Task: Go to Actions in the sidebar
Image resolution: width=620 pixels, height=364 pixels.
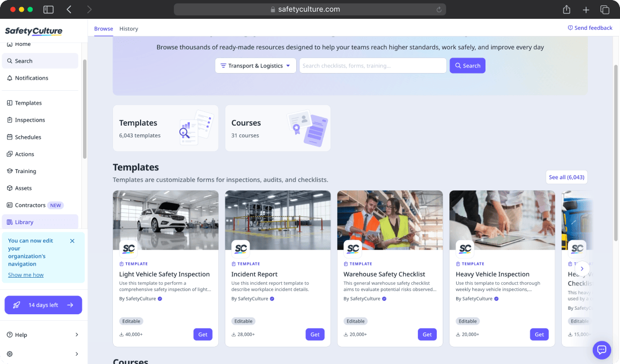Action: pos(40,154)
